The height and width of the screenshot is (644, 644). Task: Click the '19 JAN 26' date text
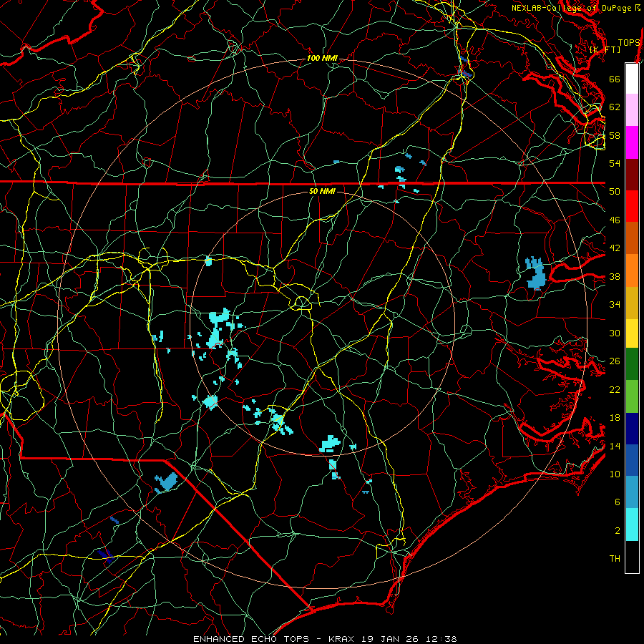(391, 639)
